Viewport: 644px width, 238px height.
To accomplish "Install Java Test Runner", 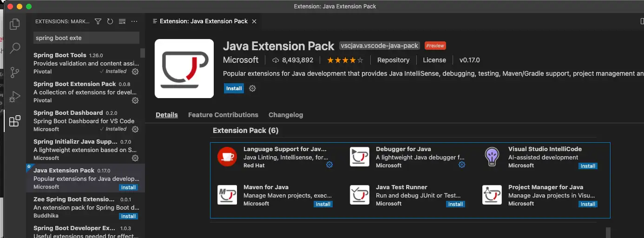I will tap(456, 204).
